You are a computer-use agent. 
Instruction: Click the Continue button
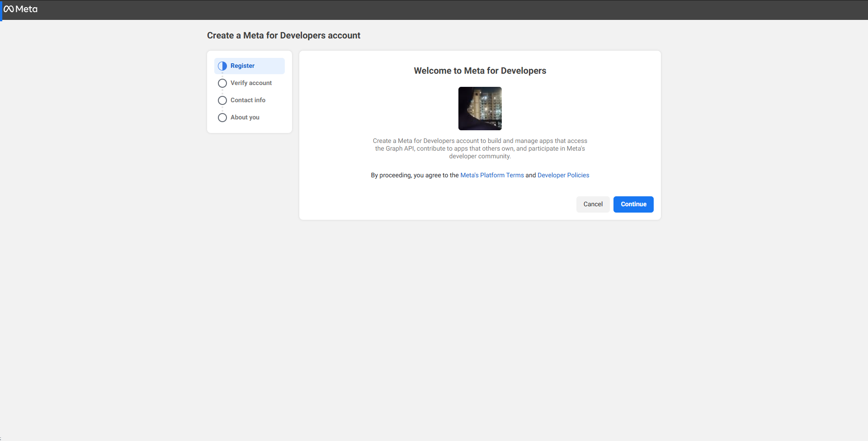click(633, 204)
